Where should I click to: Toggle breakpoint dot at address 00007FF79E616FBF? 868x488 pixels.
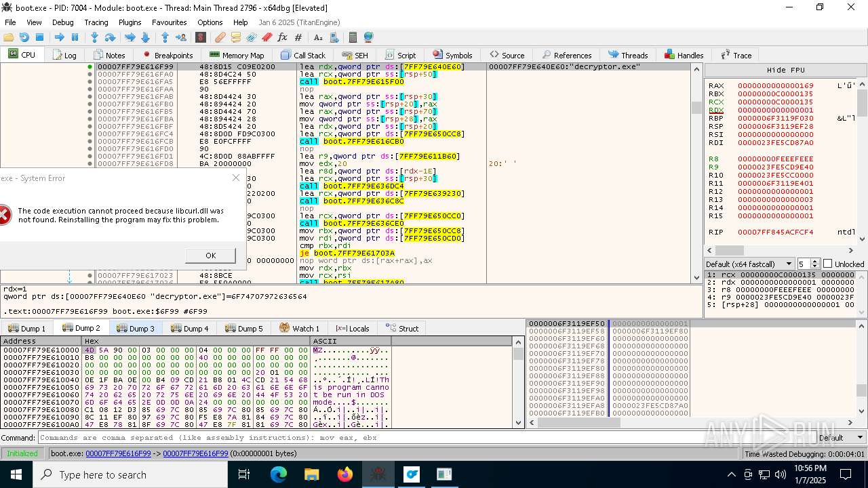tap(90, 126)
